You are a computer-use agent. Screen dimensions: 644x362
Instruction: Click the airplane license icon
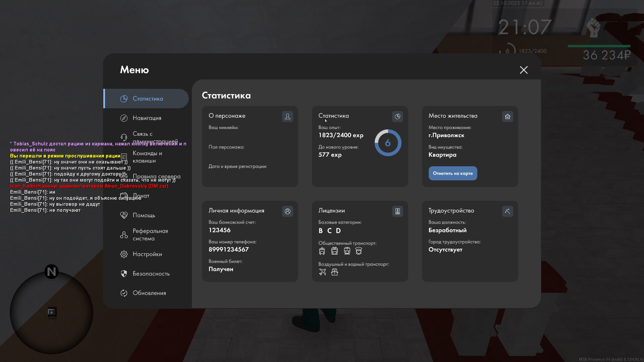coord(322,272)
